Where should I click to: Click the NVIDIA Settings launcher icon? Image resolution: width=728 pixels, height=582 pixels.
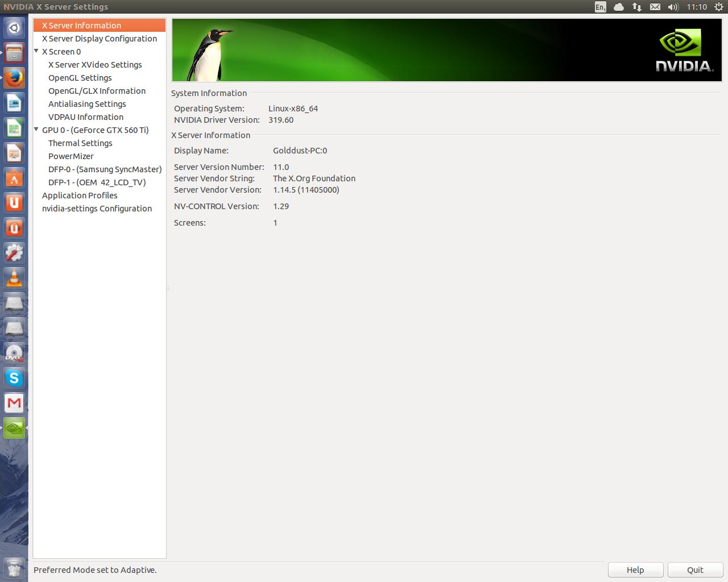[x=14, y=429]
